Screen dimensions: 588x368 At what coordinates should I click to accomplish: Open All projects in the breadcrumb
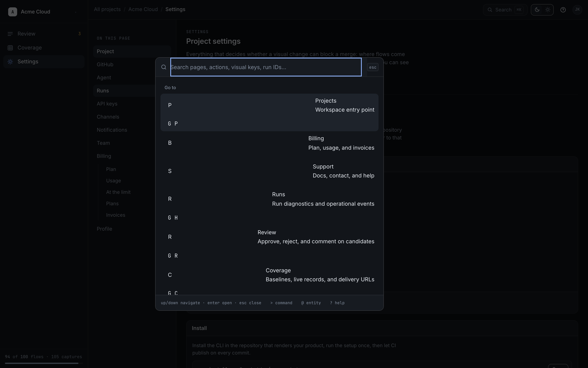tap(107, 9)
